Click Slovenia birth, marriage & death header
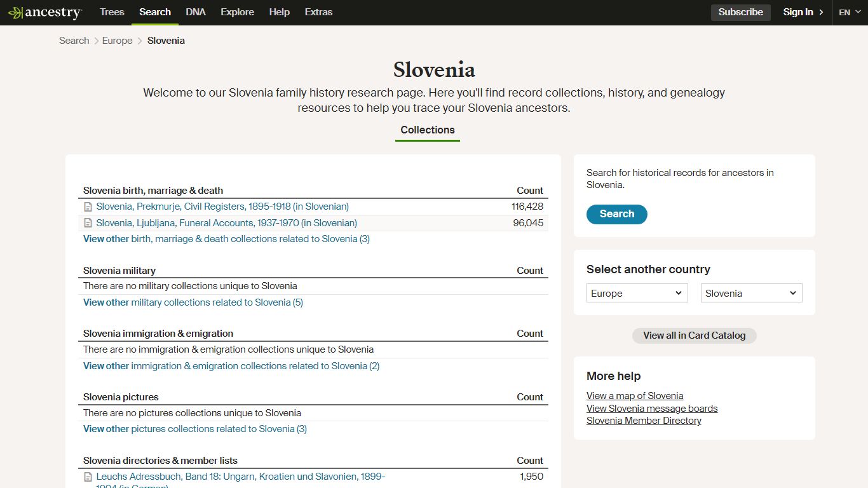 coord(153,191)
